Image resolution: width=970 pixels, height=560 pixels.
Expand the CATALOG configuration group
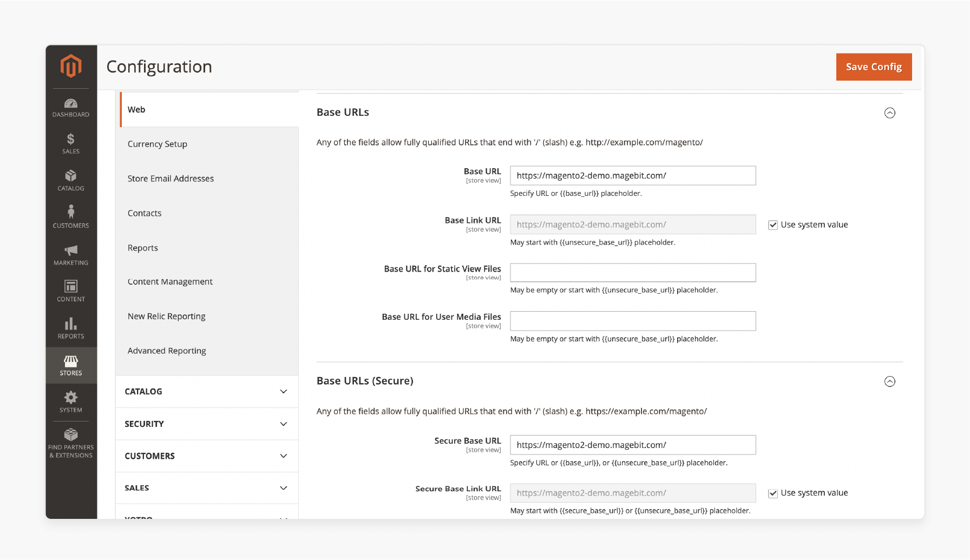coord(207,392)
